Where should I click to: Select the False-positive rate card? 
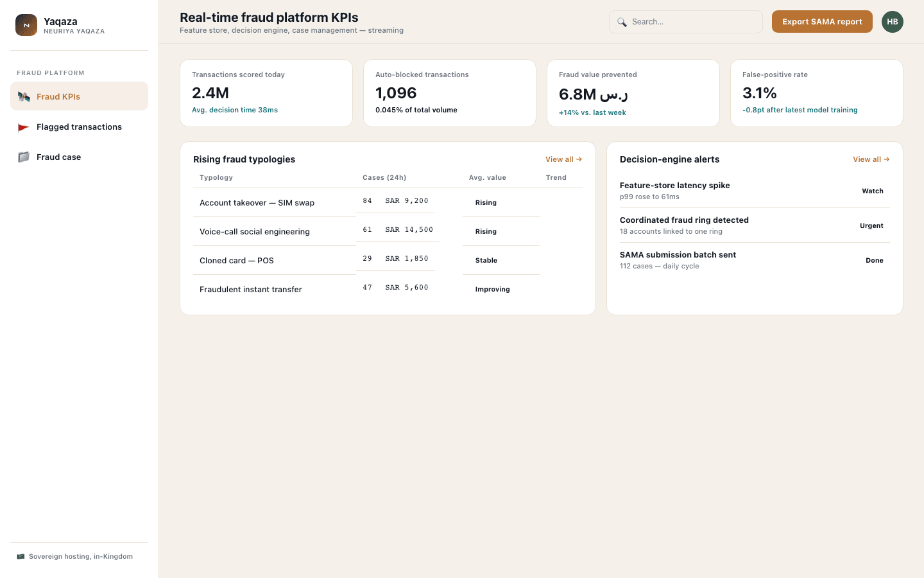coord(817,93)
